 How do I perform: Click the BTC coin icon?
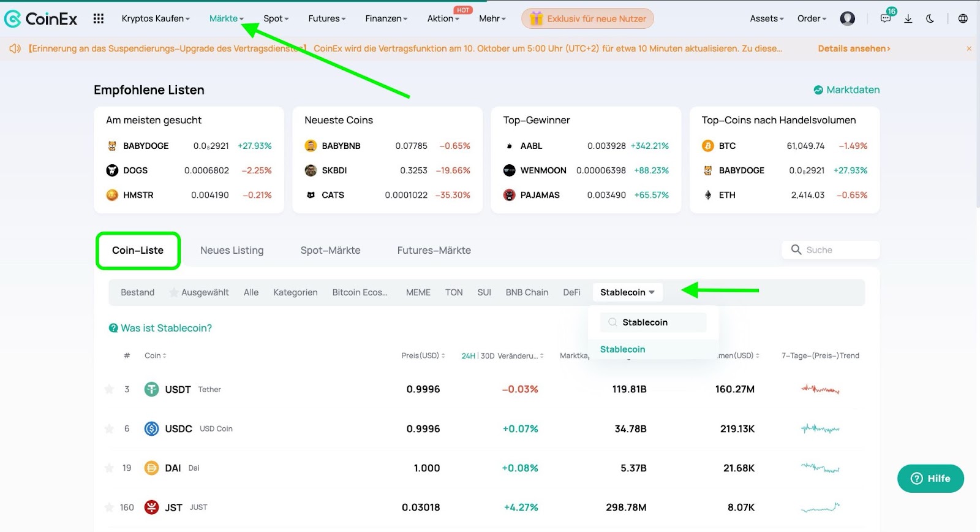click(x=707, y=146)
